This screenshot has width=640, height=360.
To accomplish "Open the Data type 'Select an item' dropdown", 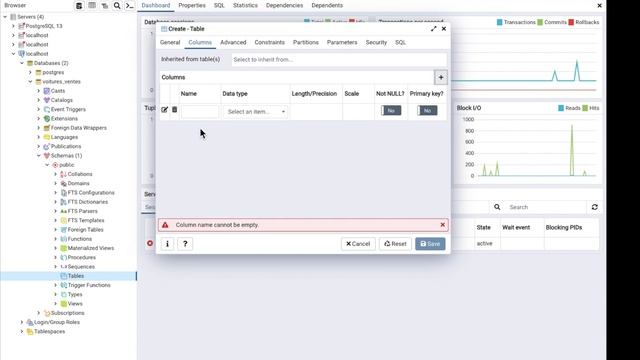I will tap(256, 111).
